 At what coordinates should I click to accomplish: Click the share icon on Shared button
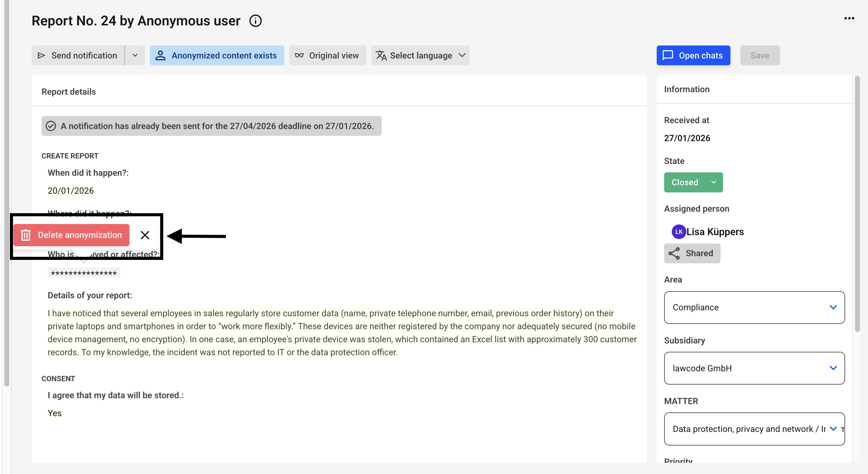(674, 253)
